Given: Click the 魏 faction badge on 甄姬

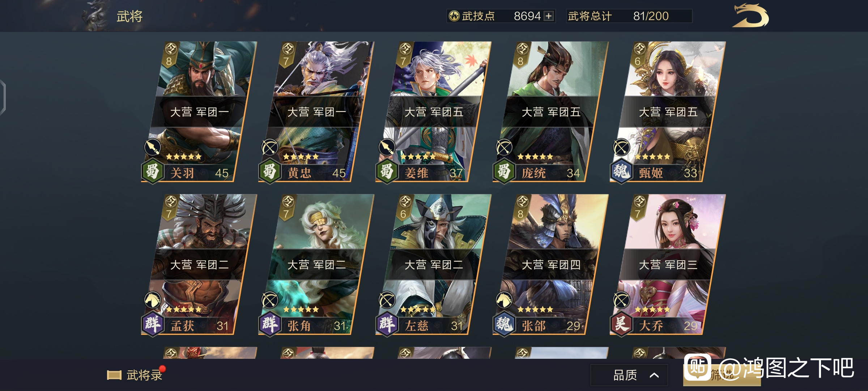Looking at the screenshot, I should pyautogui.click(x=621, y=171).
